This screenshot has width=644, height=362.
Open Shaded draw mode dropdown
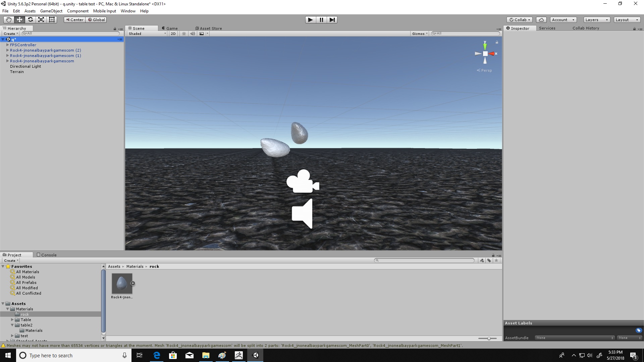[147, 34]
